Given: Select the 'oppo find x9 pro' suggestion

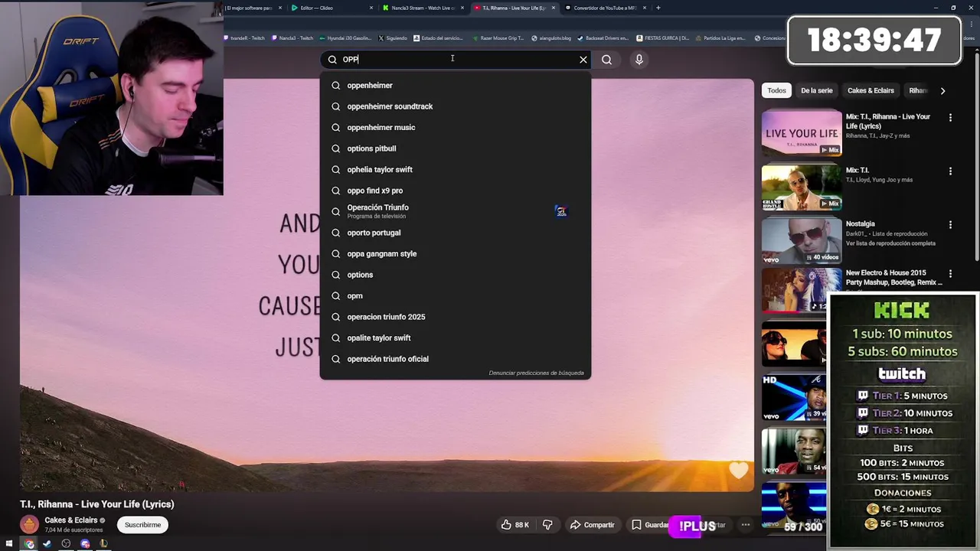Looking at the screenshot, I should (456, 191).
